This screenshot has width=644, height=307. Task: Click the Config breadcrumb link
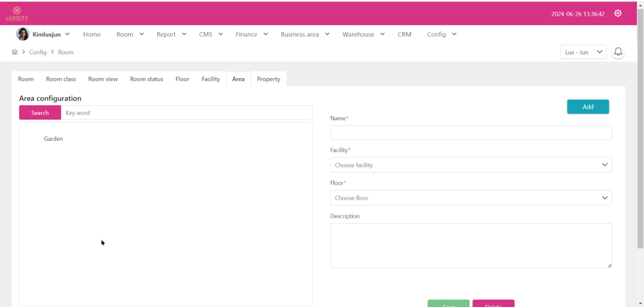38,52
